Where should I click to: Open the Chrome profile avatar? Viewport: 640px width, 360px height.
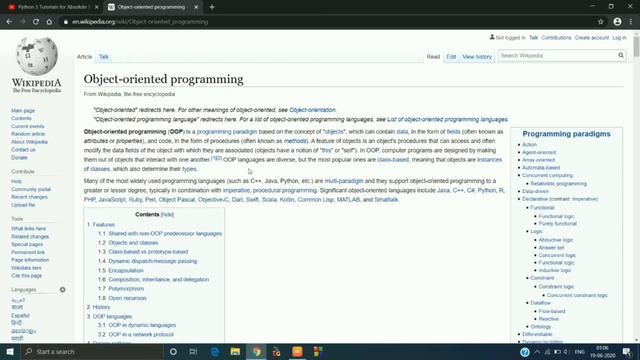click(617, 22)
